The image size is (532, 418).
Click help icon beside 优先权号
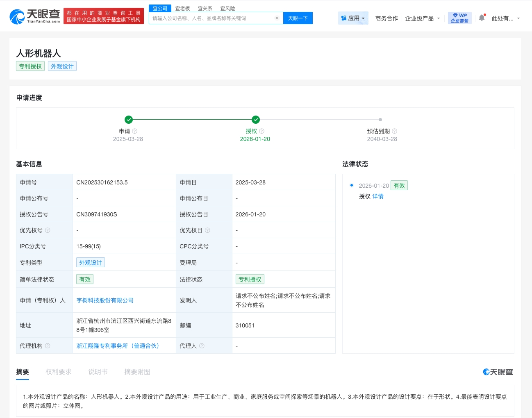click(x=48, y=230)
